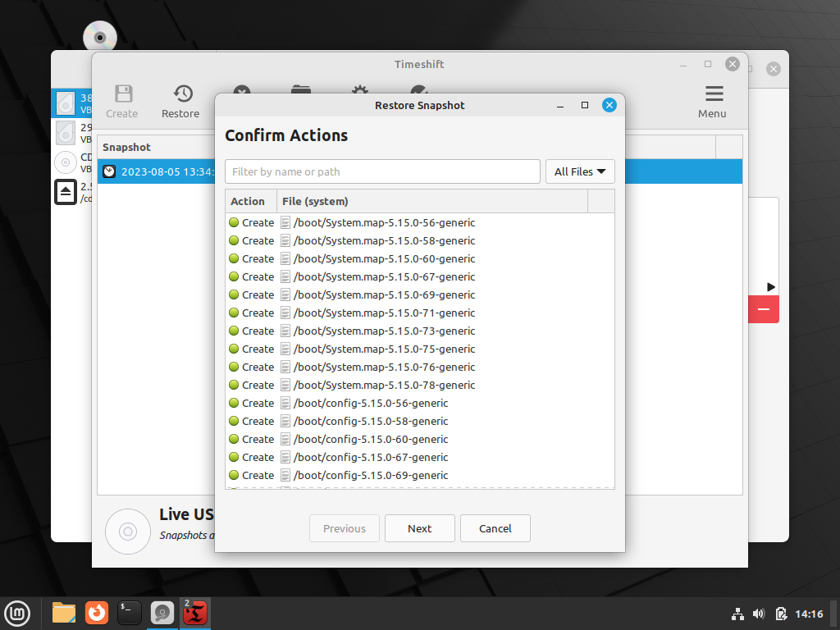Open the network tray icon
The width and height of the screenshot is (840, 630).
point(737,614)
